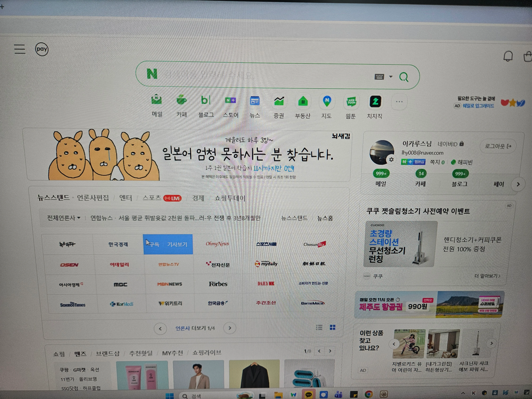Open the 웨일로 업그레이드 ad link

tap(478, 106)
